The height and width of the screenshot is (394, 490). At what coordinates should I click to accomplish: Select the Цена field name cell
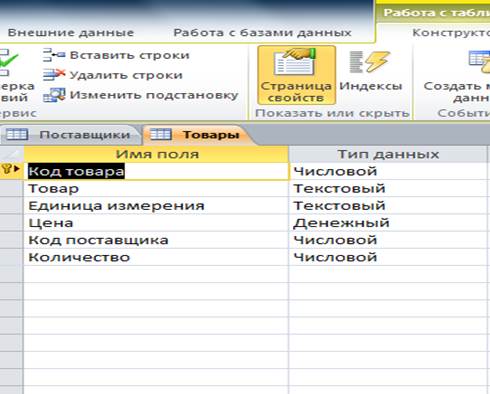pos(156,223)
